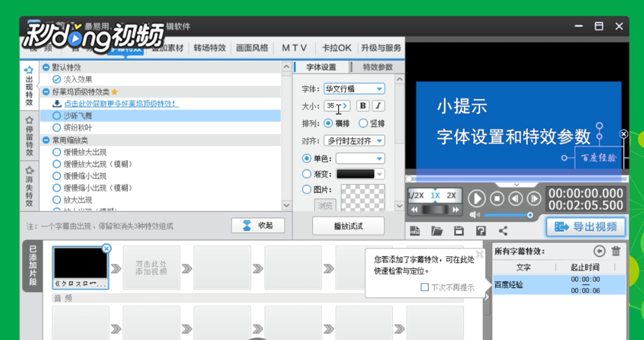
Task: Save project with the floppy disk icon
Action: pyautogui.click(x=459, y=231)
